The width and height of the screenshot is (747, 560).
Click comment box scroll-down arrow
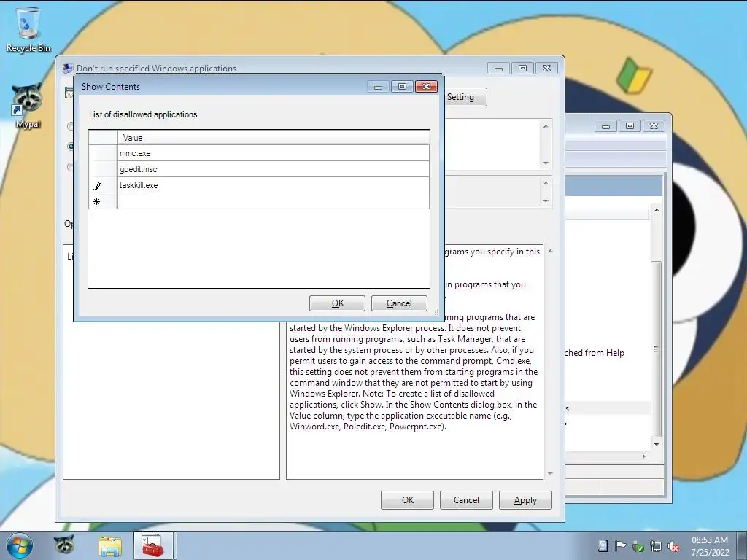[x=546, y=163]
